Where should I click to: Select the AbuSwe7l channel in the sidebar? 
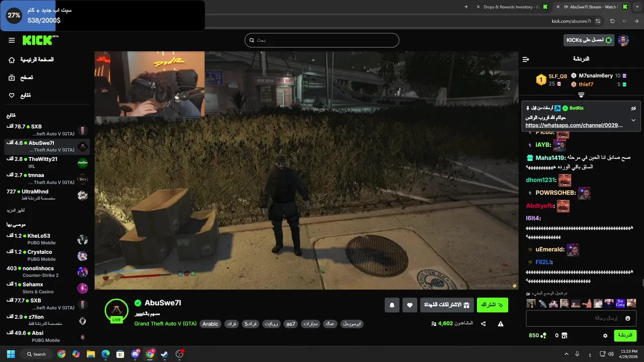[x=48, y=146]
